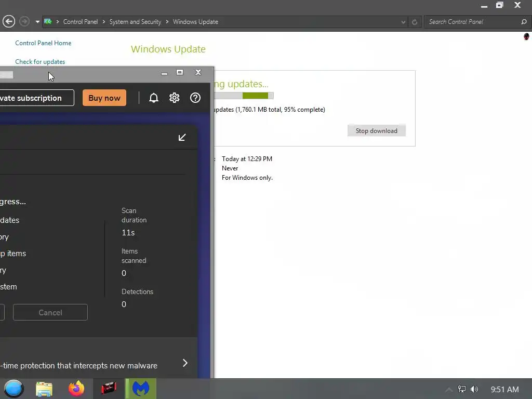Click forward navigation arrow in Control Panel
Image resolution: width=532 pixels, height=399 pixels.
click(24, 22)
